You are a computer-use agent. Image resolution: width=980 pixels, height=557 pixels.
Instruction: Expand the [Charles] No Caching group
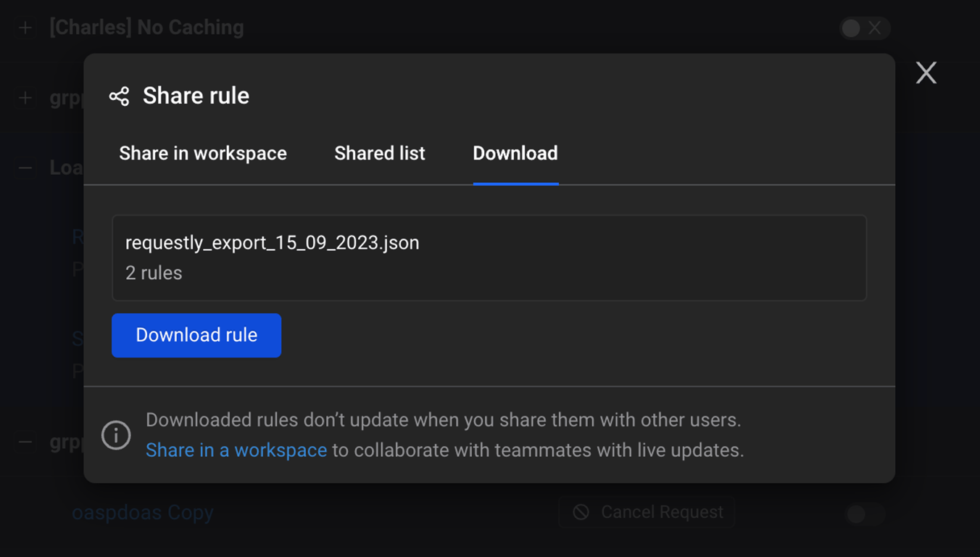(25, 28)
